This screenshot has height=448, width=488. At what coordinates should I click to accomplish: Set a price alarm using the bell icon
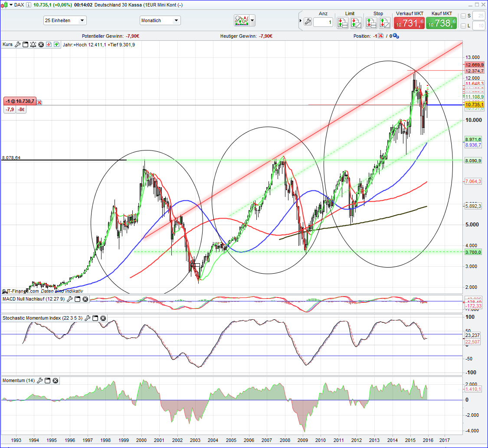coord(33,44)
